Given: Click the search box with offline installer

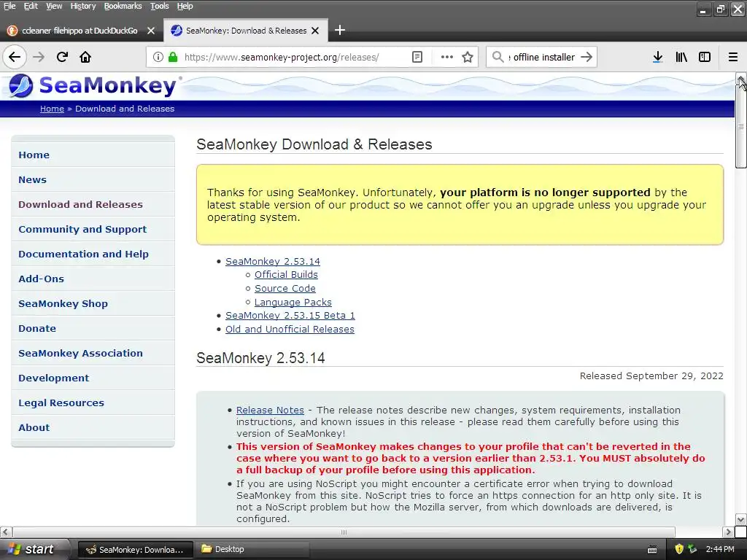Looking at the screenshot, I should 543,57.
